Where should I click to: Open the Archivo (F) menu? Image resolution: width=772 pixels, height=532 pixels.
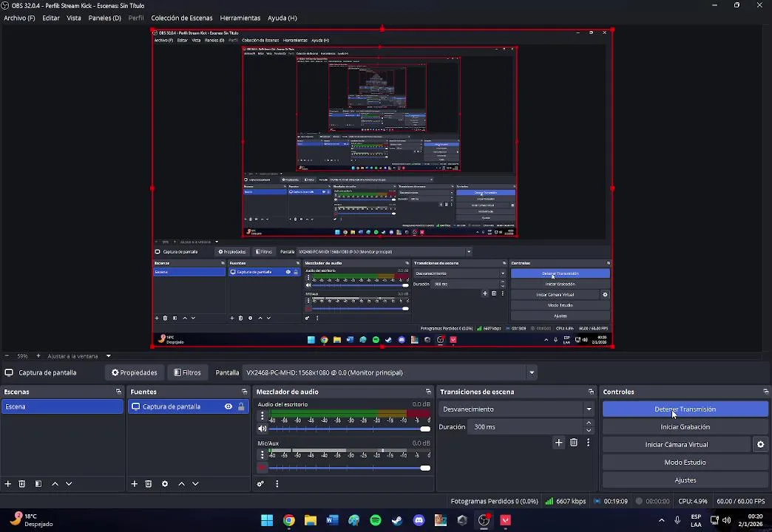coord(19,18)
